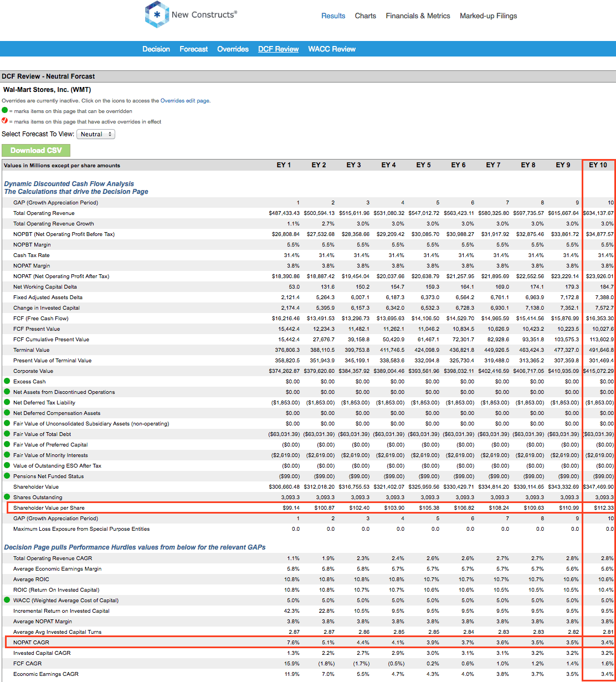Viewport: 616px width, 682px height.
Task: Click the Average ROIC row label
Action: pos(31,580)
